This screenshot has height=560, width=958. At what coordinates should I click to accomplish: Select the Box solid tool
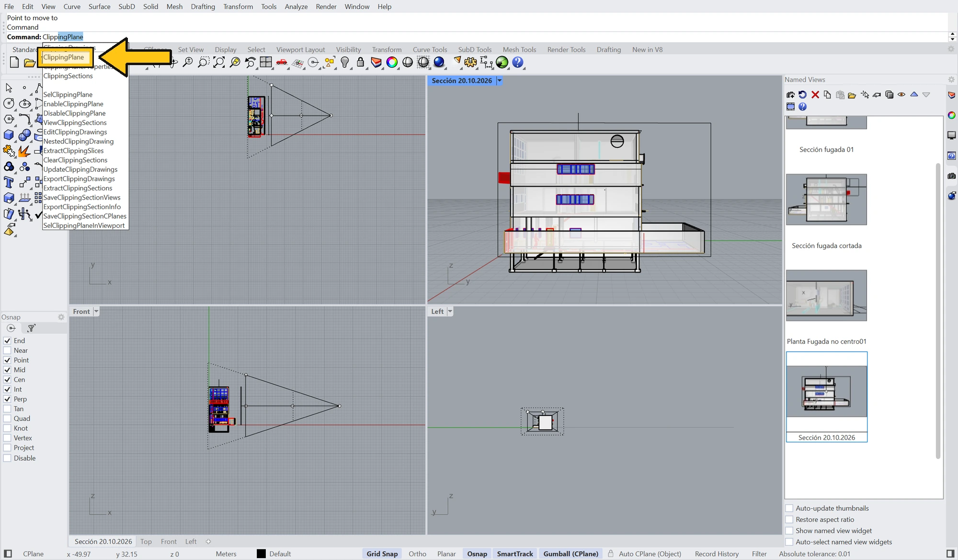[x=9, y=135]
